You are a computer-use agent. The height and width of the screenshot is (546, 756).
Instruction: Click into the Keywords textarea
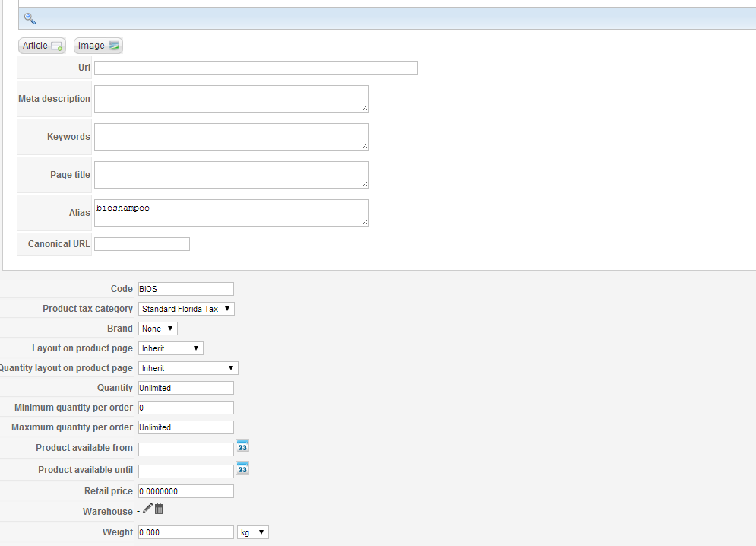(232, 137)
